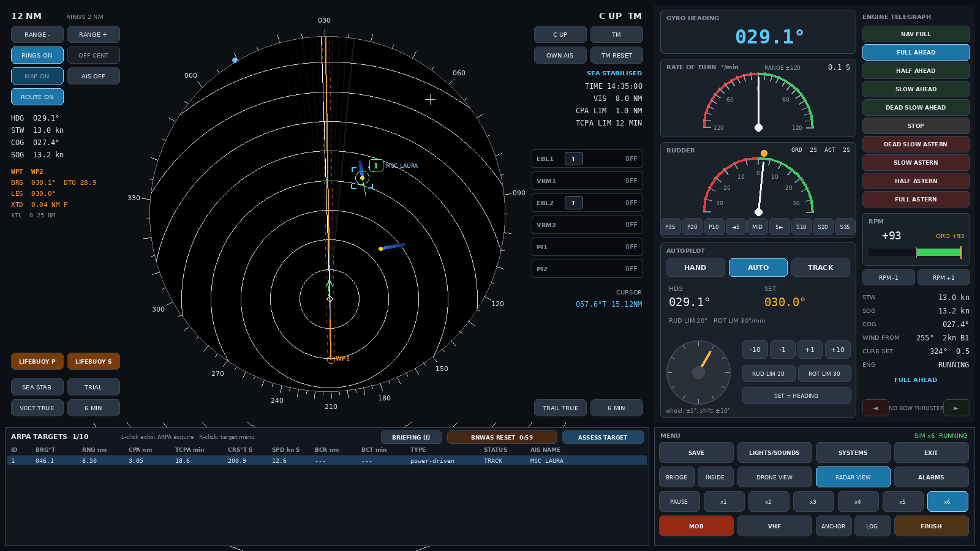
Task: Toggle EBL1 T mode button
Action: 573,159
